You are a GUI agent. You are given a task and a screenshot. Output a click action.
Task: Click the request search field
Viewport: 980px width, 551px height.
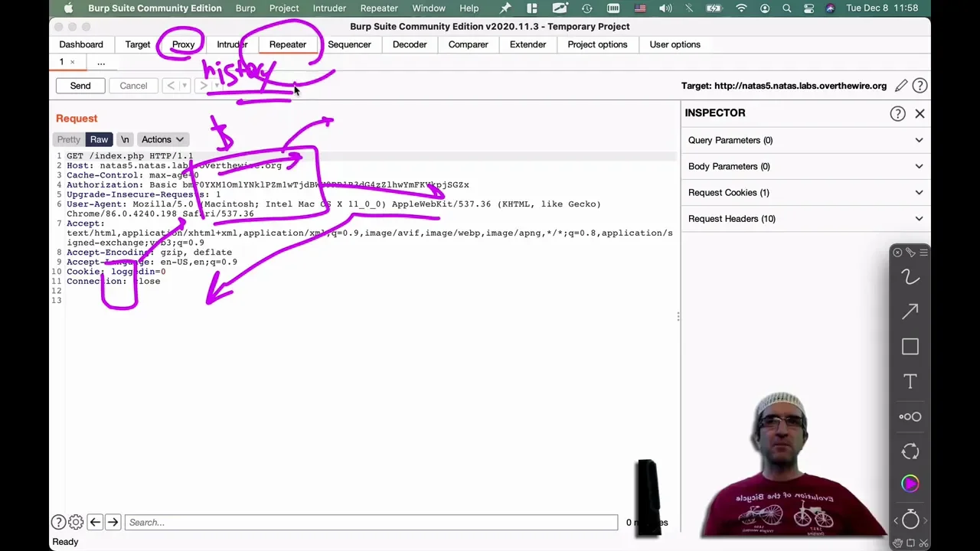click(x=371, y=522)
